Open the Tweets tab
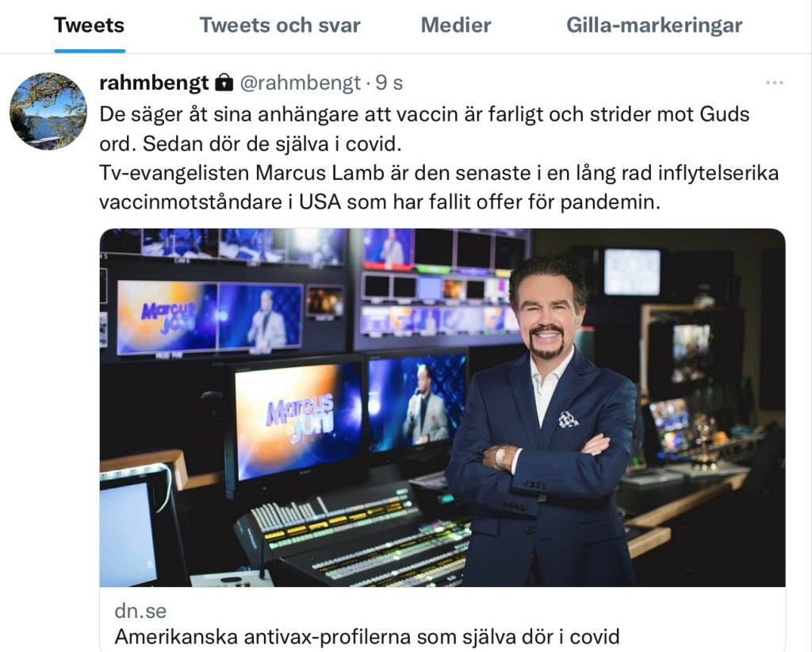The height and width of the screenshot is (652, 812). (x=89, y=25)
